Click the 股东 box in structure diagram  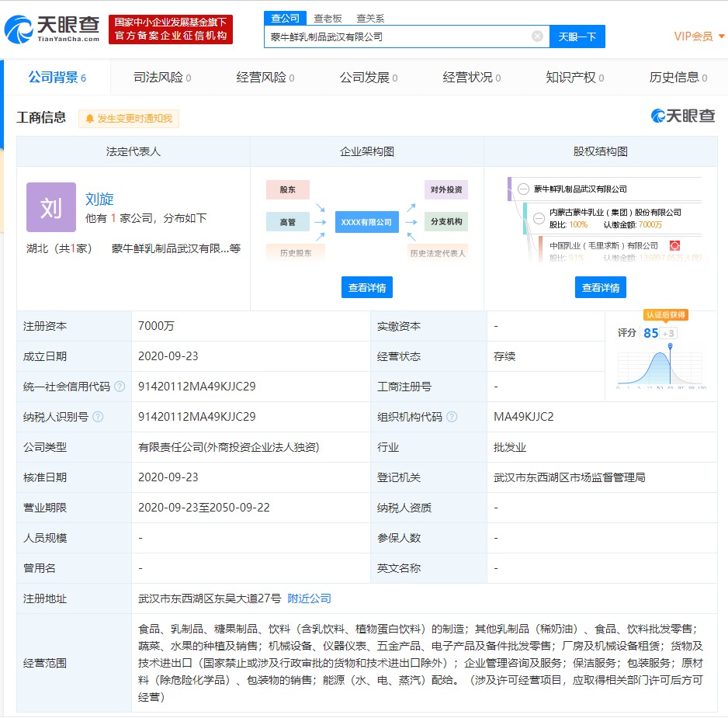[287, 189]
